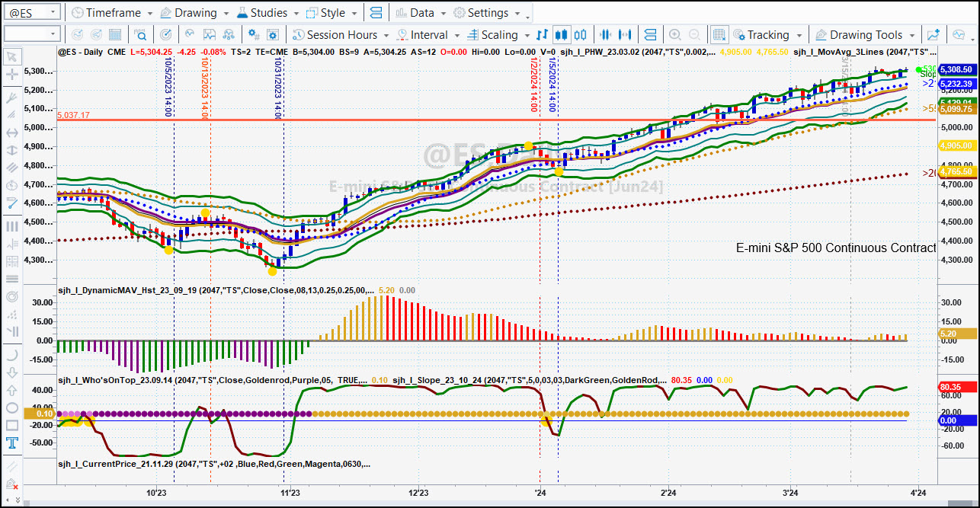Open the Scaling dropdown
The image size is (980, 508).
coord(498,34)
